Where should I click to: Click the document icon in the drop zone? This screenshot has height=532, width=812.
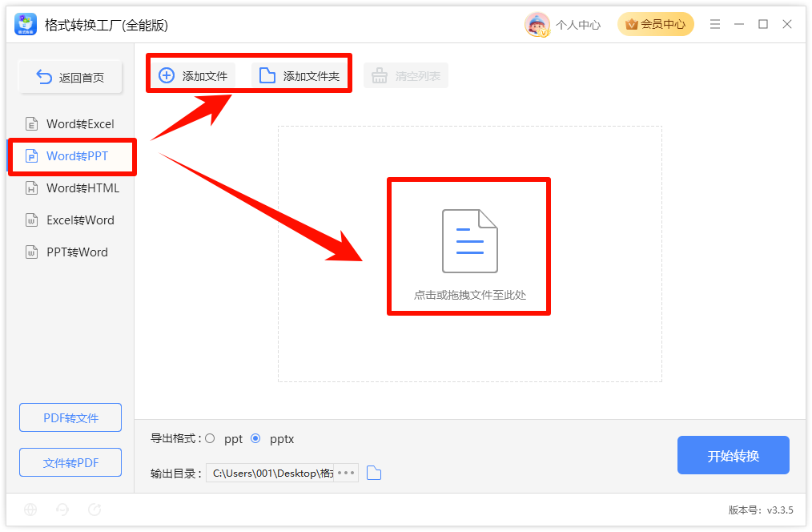tap(470, 241)
